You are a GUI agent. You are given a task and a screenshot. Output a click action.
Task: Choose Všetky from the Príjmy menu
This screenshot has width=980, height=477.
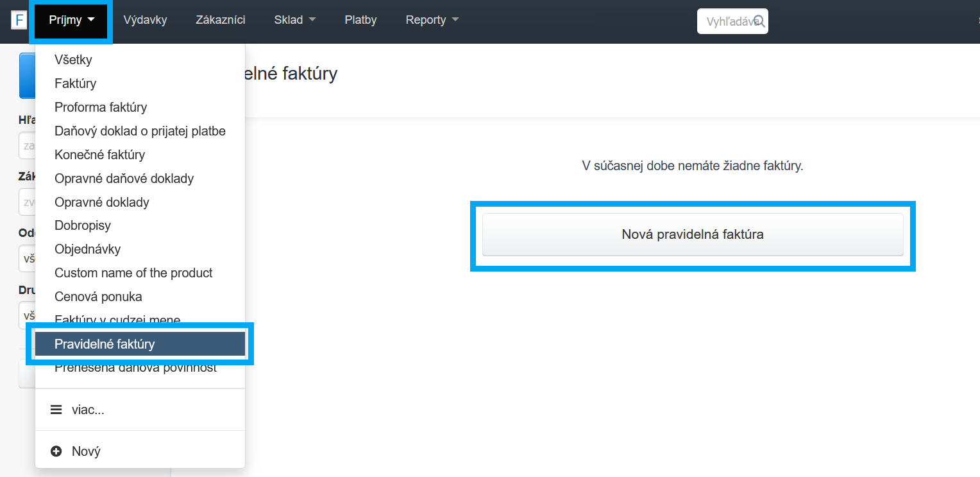(73, 60)
